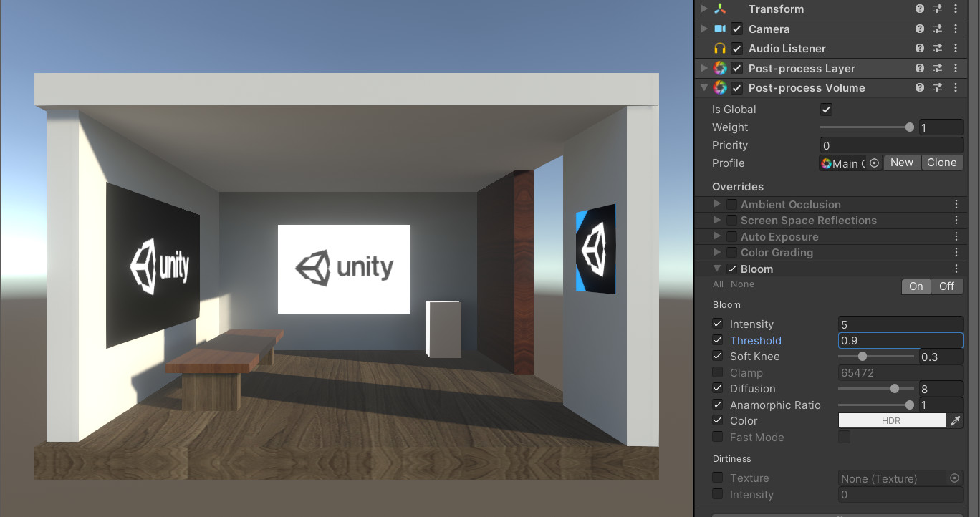Expand Ambient Occlusion settings
The height and width of the screenshot is (517, 980).
(717, 204)
